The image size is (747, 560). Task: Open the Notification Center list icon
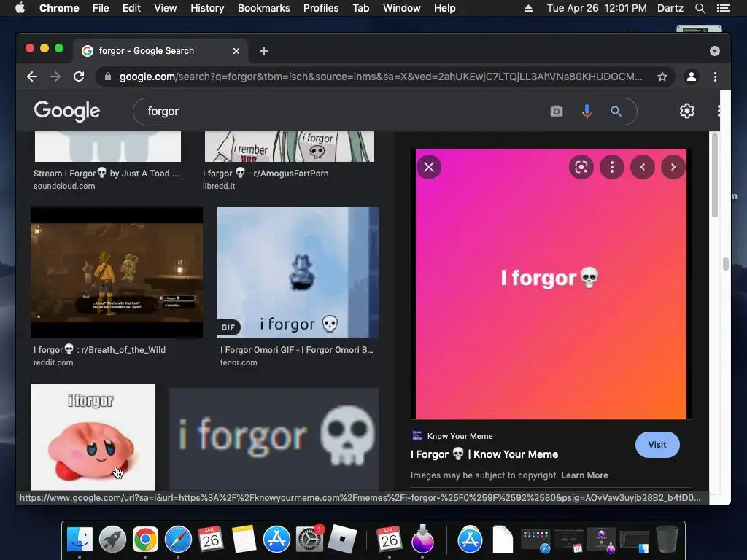(x=723, y=8)
